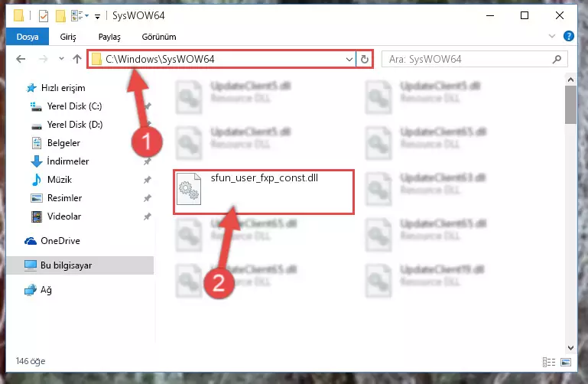Open recent locations dropdown arrow

(61, 59)
